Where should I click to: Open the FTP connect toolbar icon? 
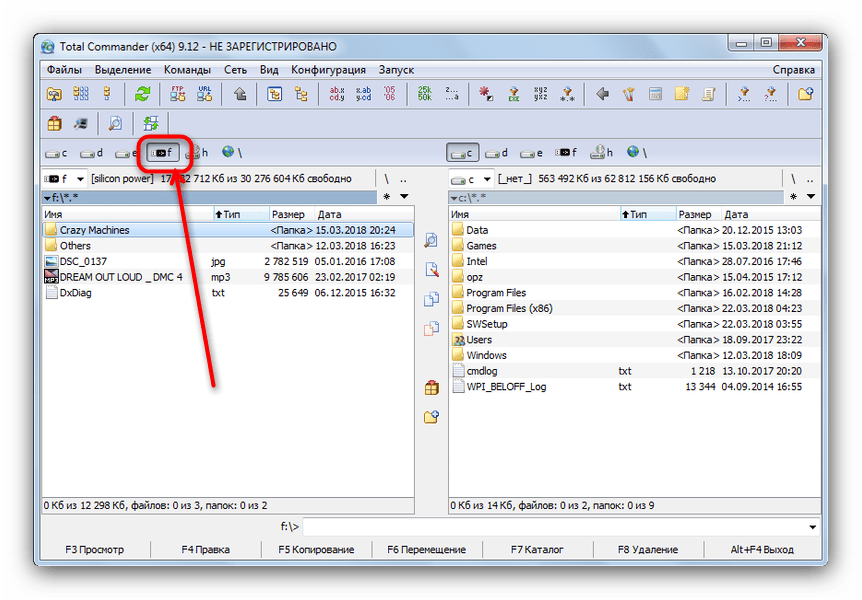178,94
